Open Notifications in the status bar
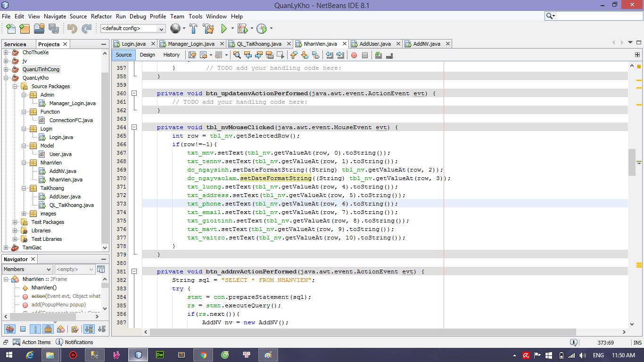644x362 pixels. tap(74, 342)
